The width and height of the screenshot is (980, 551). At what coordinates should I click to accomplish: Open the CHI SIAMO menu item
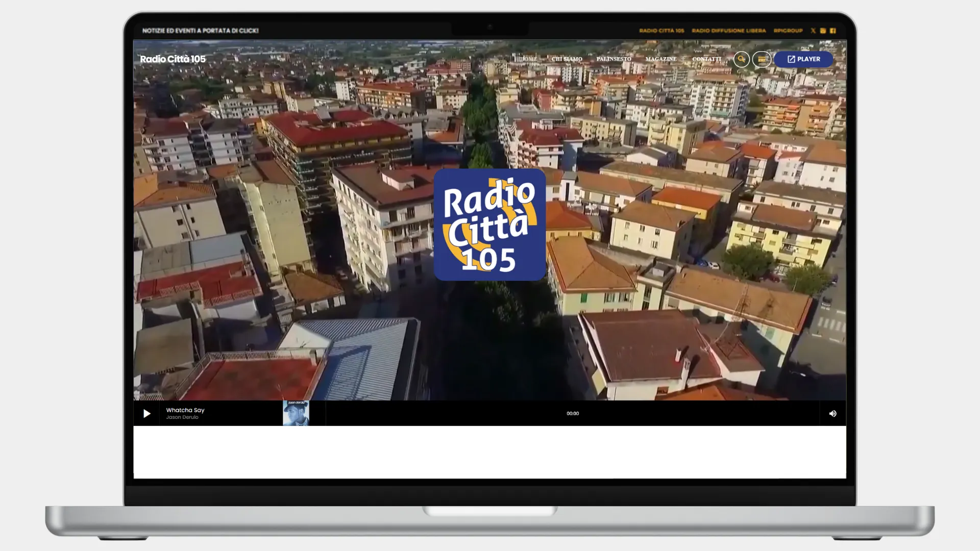click(567, 59)
